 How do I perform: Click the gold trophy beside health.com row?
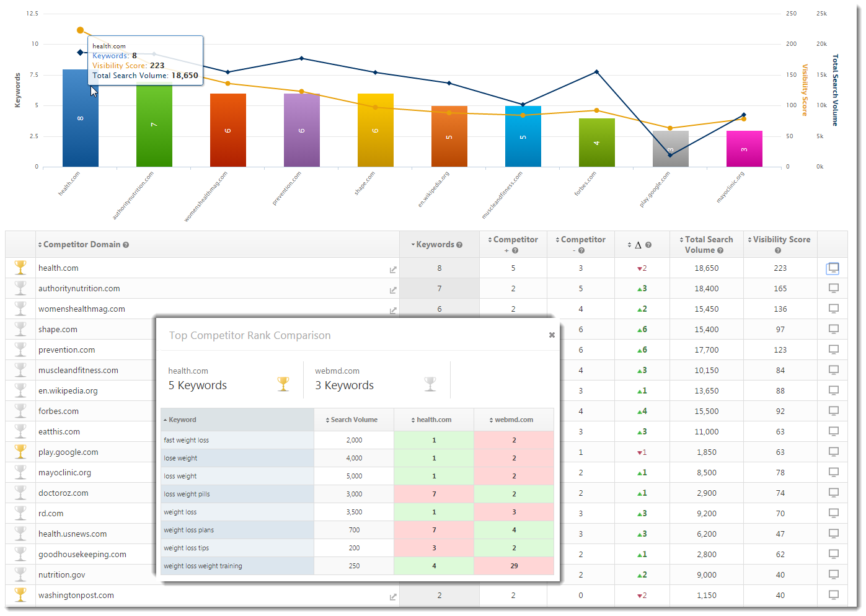coord(20,267)
